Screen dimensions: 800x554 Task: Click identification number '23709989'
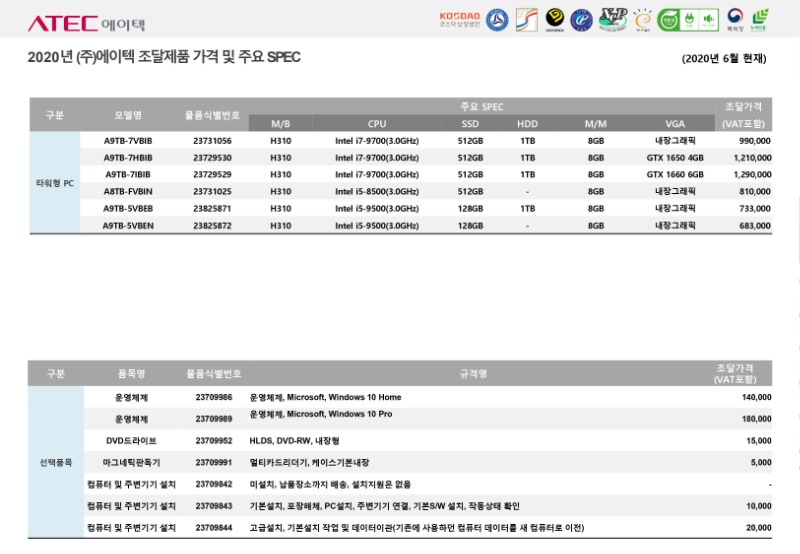point(214,419)
